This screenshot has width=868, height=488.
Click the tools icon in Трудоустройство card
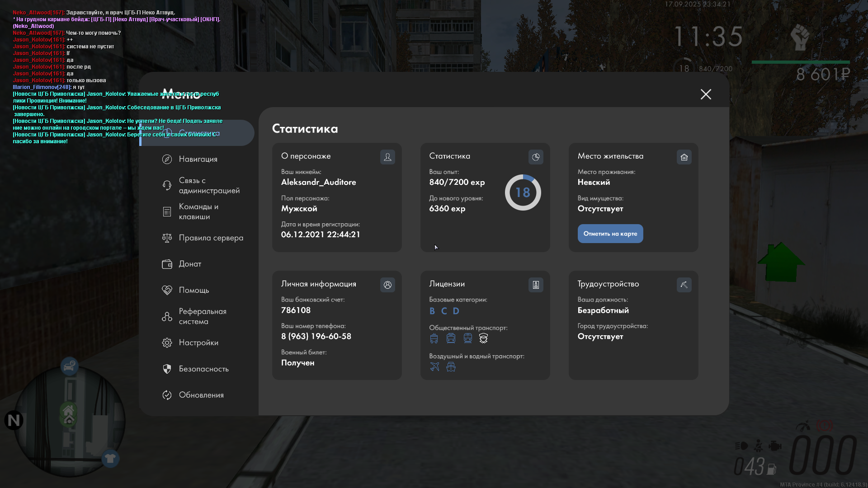click(684, 285)
